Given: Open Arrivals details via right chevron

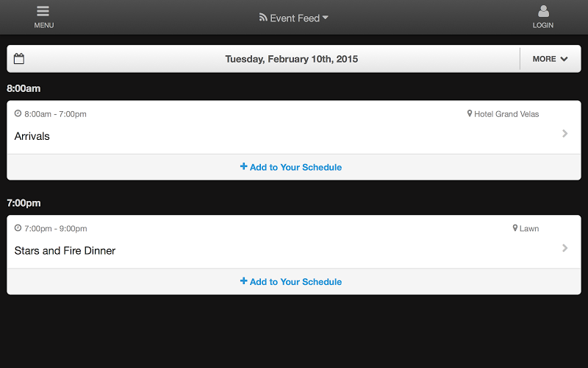Looking at the screenshot, I should tap(564, 133).
